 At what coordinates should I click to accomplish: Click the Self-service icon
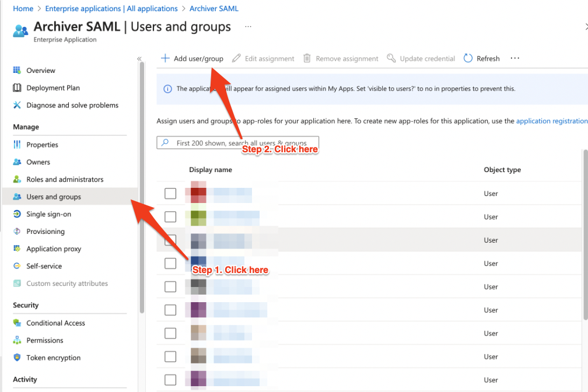click(x=17, y=266)
